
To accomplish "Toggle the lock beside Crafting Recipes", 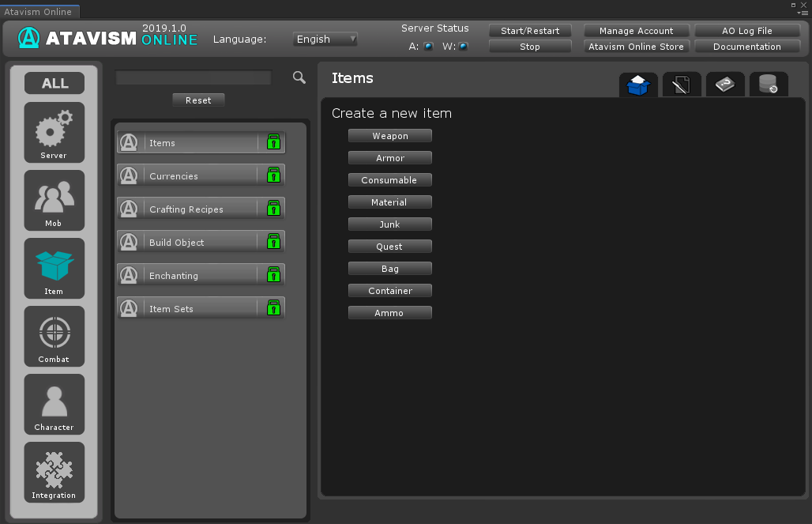I will [x=273, y=209].
